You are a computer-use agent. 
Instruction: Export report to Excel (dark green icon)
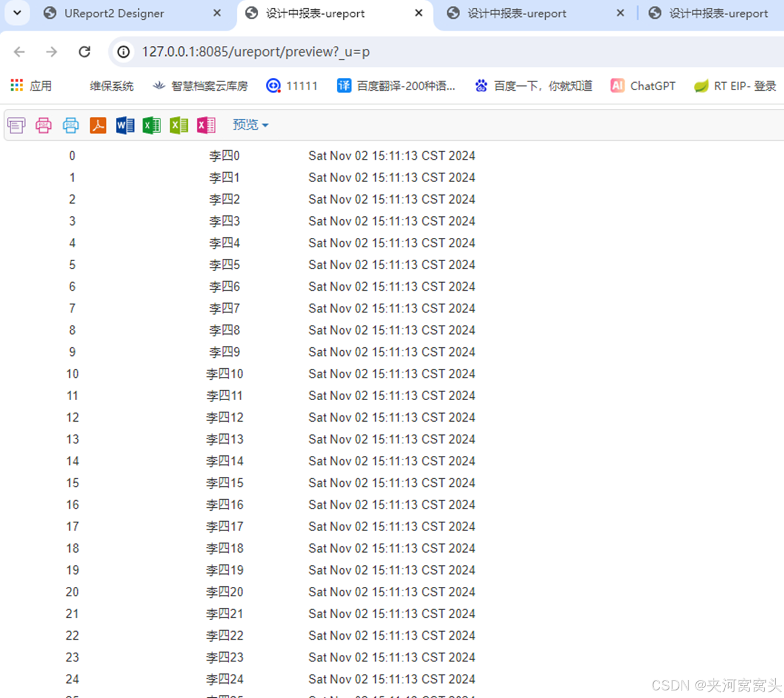click(152, 125)
